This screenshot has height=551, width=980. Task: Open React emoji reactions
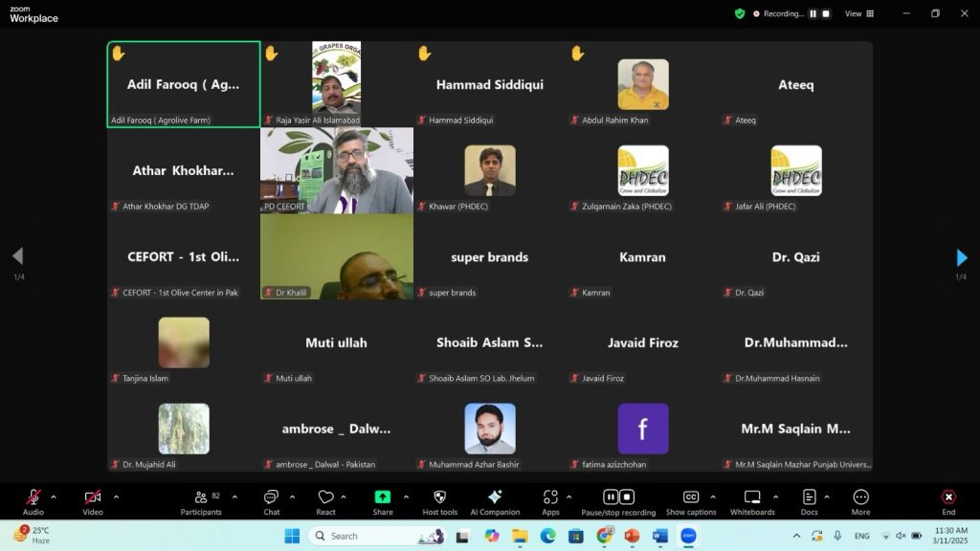click(x=325, y=501)
